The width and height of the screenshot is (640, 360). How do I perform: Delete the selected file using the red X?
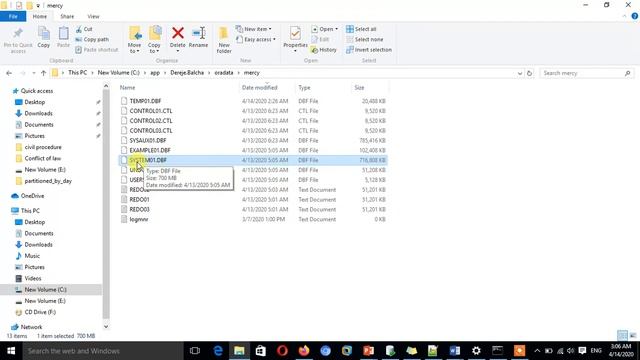(178, 40)
